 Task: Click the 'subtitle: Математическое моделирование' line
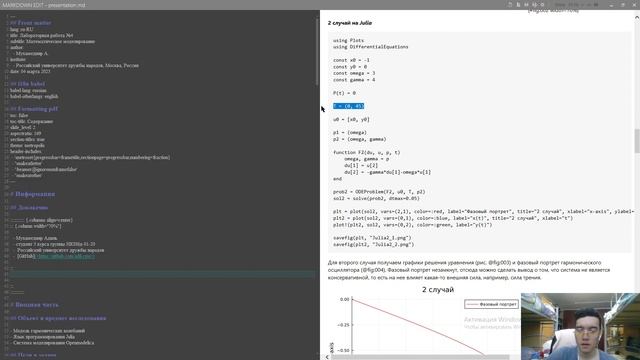tap(52, 41)
